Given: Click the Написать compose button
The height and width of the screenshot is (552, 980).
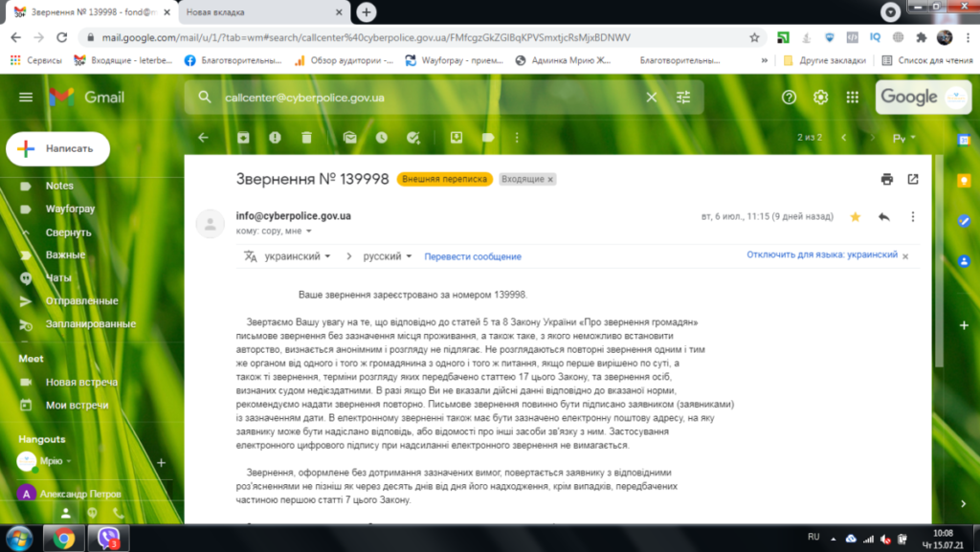Looking at the screenshot, I should [57, 149].
